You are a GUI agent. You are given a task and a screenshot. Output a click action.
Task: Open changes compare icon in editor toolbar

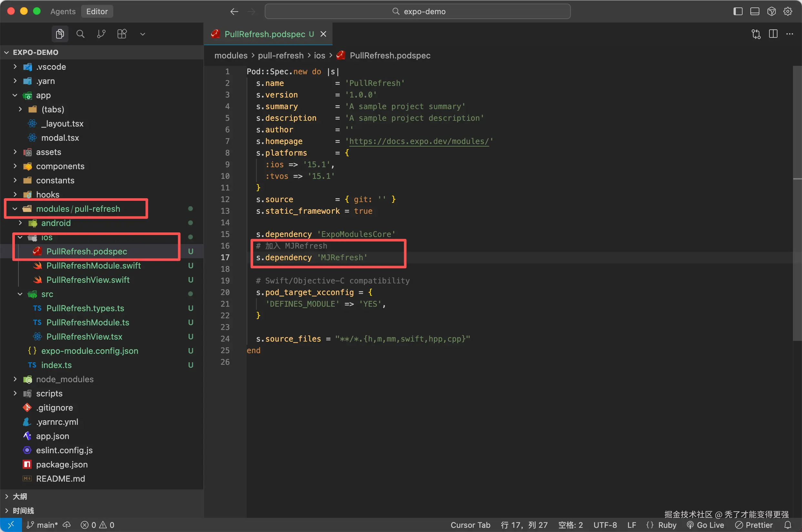tap(756, 34)
